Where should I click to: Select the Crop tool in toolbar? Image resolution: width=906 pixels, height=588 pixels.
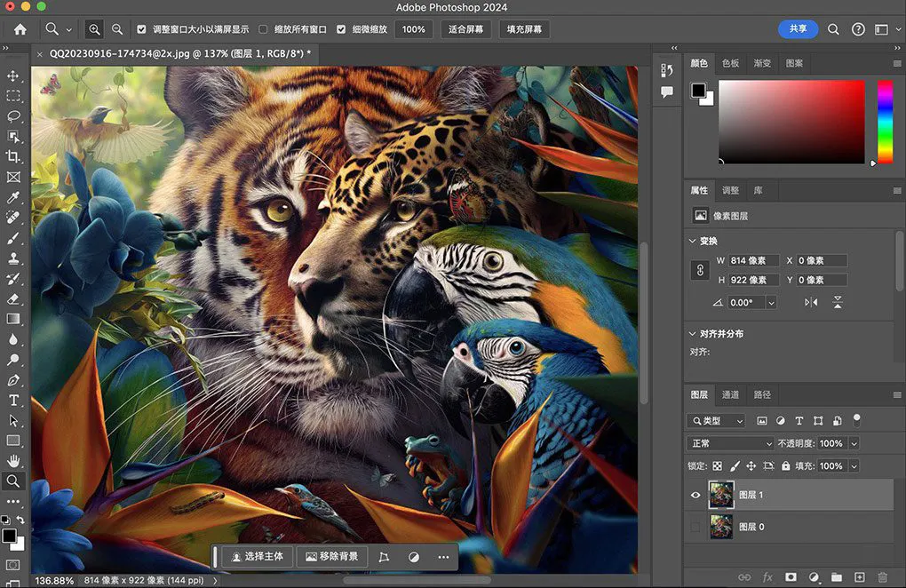coord(13,156)
